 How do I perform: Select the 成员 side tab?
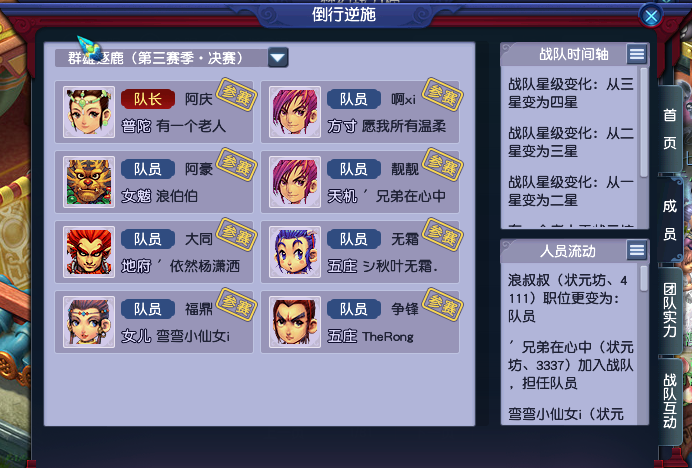669,219
